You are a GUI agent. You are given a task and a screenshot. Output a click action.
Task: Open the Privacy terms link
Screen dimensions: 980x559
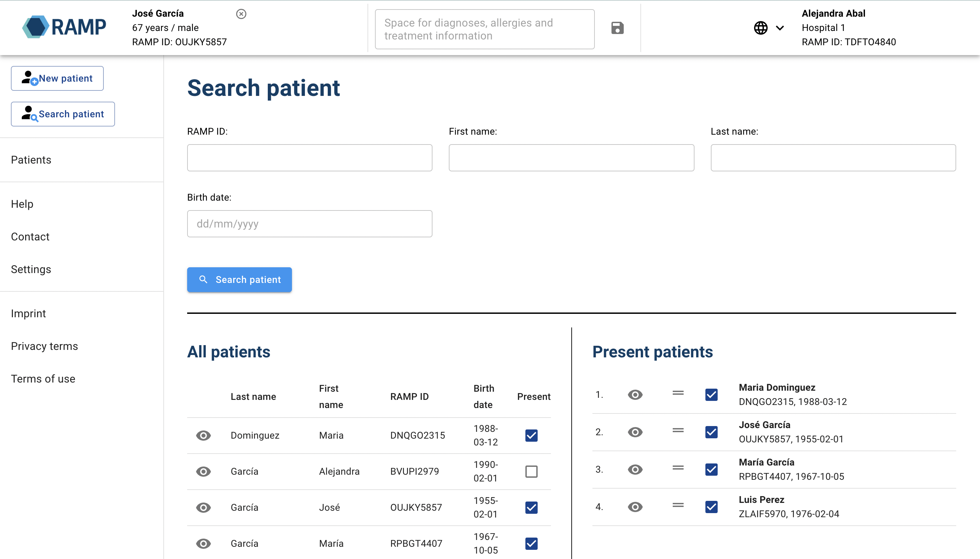click(45, 346)
